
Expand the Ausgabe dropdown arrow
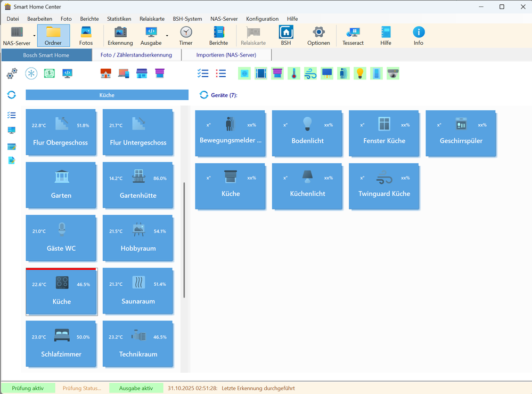tap(167, 36)
